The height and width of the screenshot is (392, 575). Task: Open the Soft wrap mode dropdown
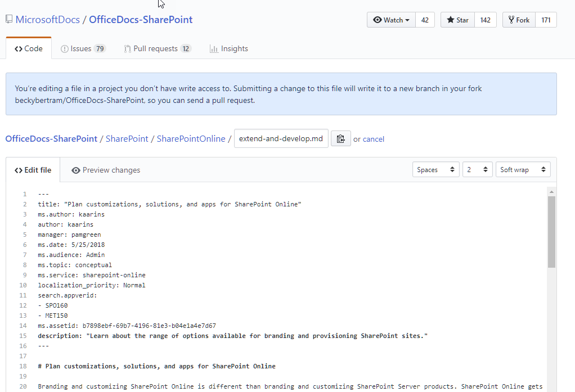523,170
